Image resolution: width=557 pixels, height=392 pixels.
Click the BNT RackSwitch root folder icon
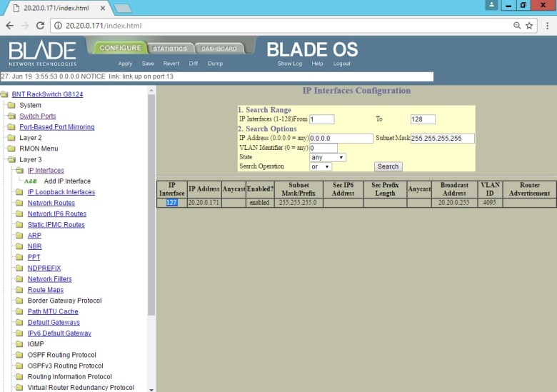pos(4,94)
